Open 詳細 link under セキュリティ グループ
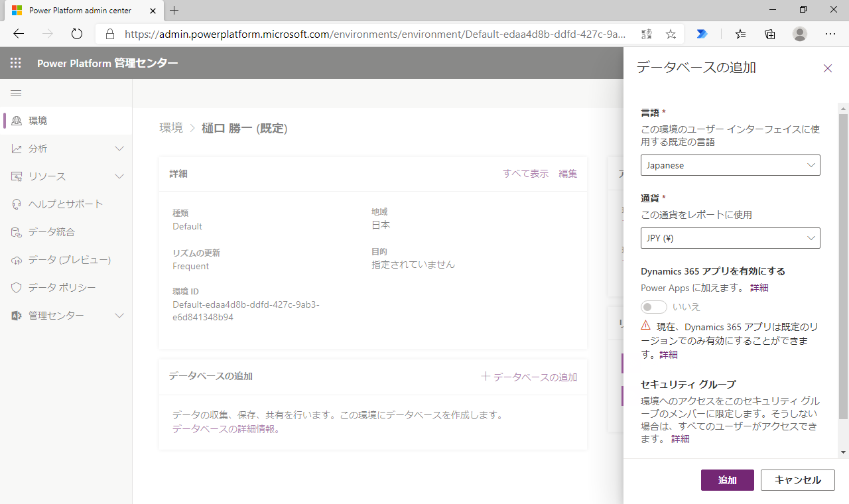Screen dimensions: 849x504 point(681,439)
